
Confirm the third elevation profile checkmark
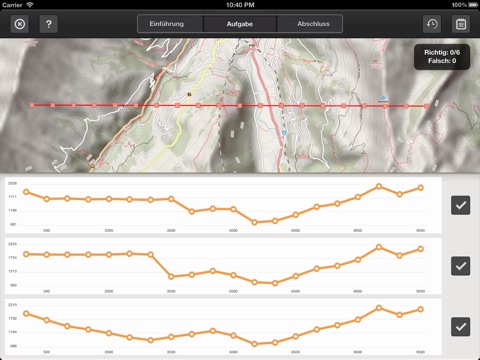461,327
